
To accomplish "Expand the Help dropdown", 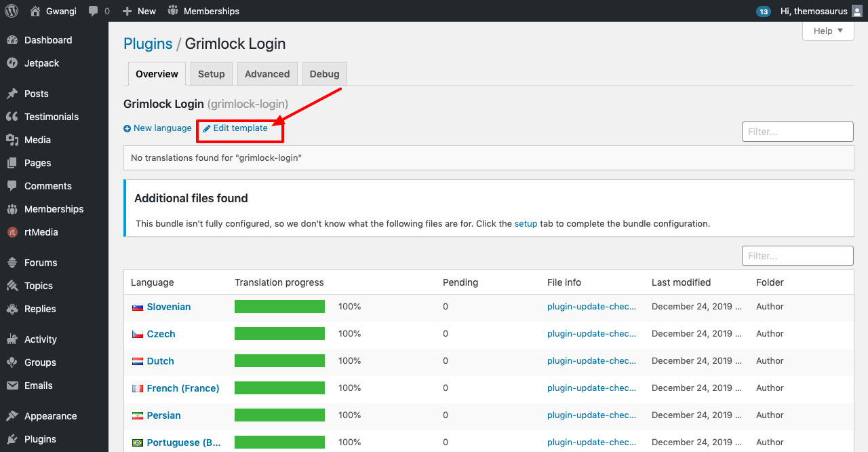I will click(x=828, y=31).
